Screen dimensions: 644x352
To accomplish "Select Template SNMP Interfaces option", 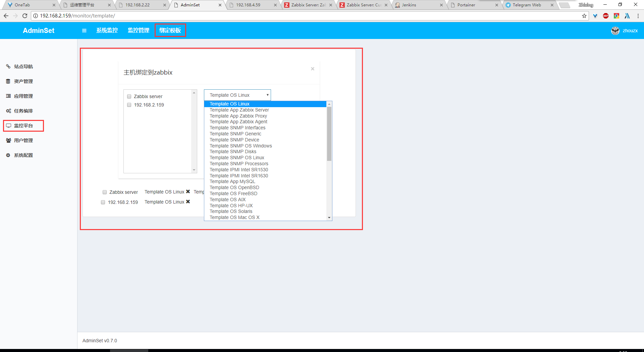I will (265, 128).
